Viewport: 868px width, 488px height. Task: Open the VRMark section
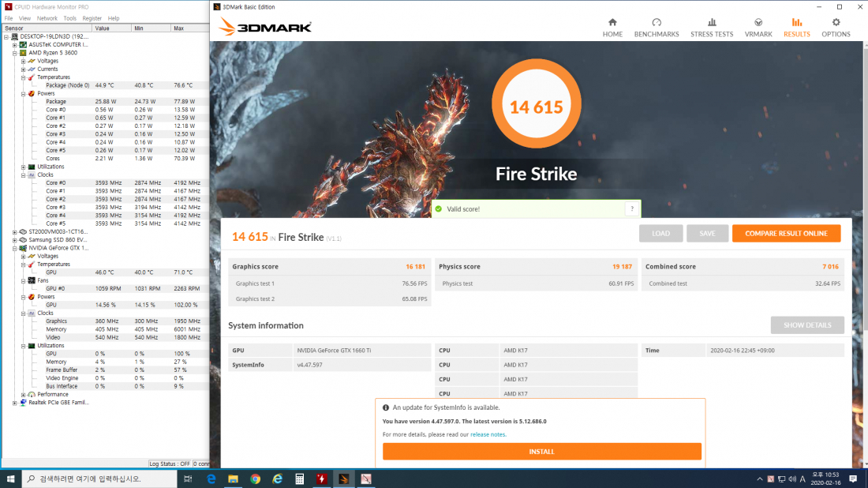click(x=758, y=28)
